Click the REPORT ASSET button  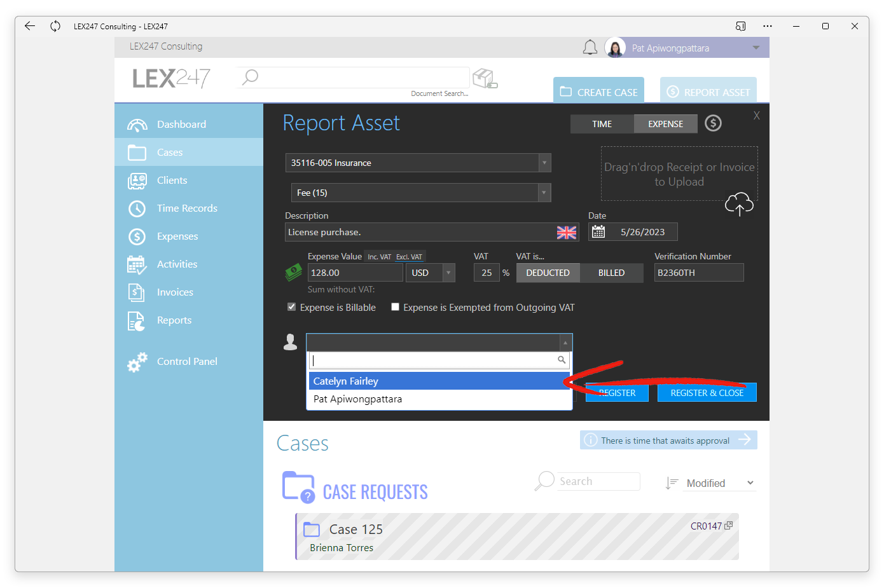[x=708, y=90]
